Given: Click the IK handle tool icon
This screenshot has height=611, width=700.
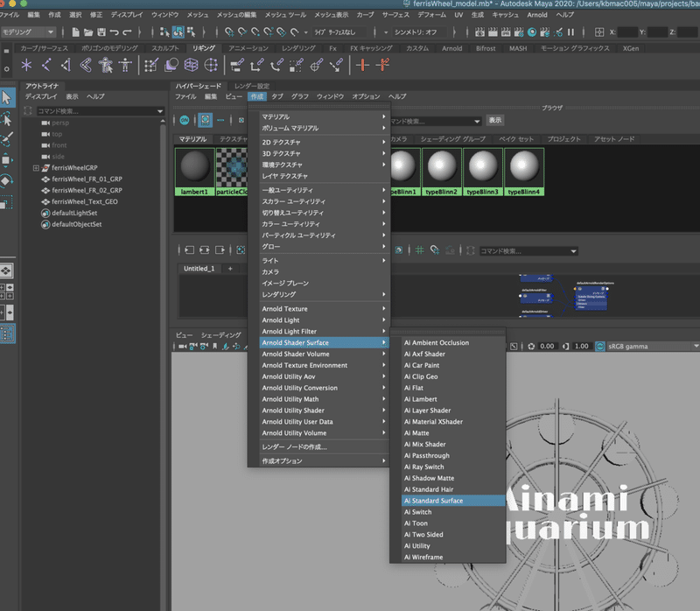Looking at the screenshot, I should [66, 65].
